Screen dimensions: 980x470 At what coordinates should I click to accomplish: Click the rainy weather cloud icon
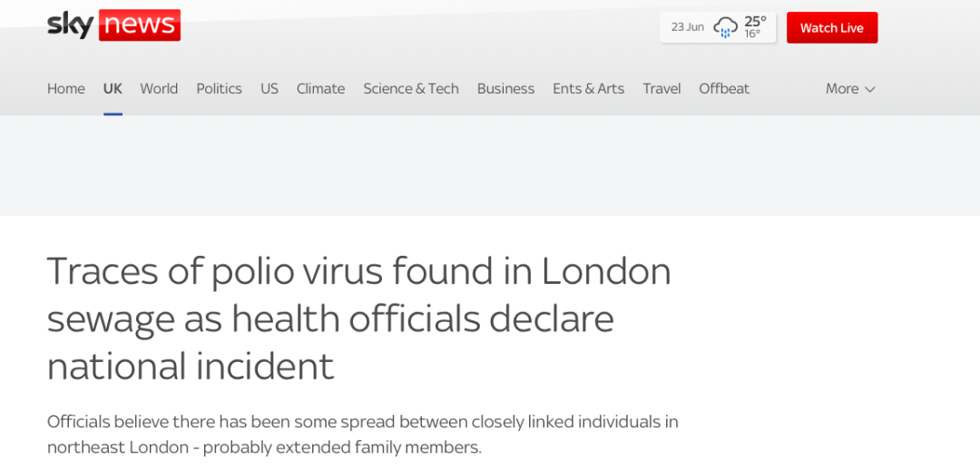click(x=725, y=27)
